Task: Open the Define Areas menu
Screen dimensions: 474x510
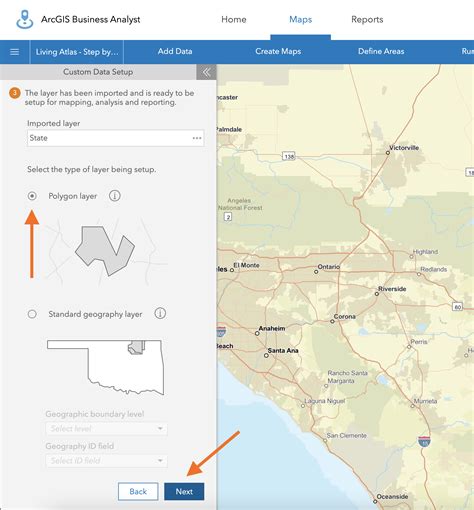Action: click(x=381, y=51)
